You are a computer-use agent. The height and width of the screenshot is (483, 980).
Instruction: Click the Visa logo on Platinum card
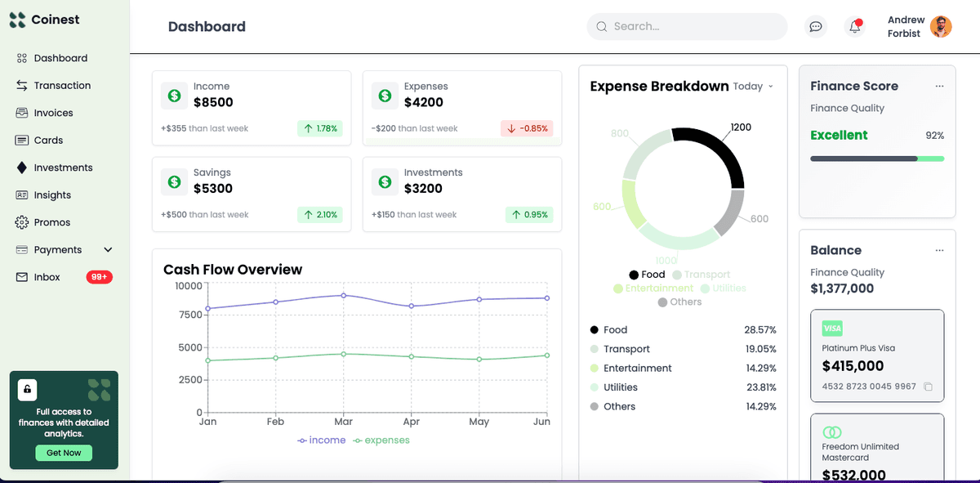pos(832,329)
